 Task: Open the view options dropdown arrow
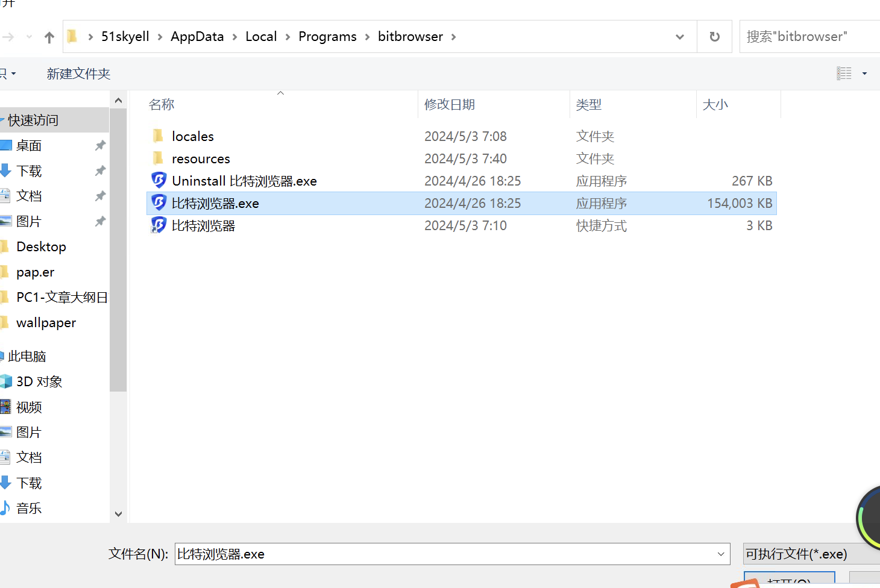point(864,73)
